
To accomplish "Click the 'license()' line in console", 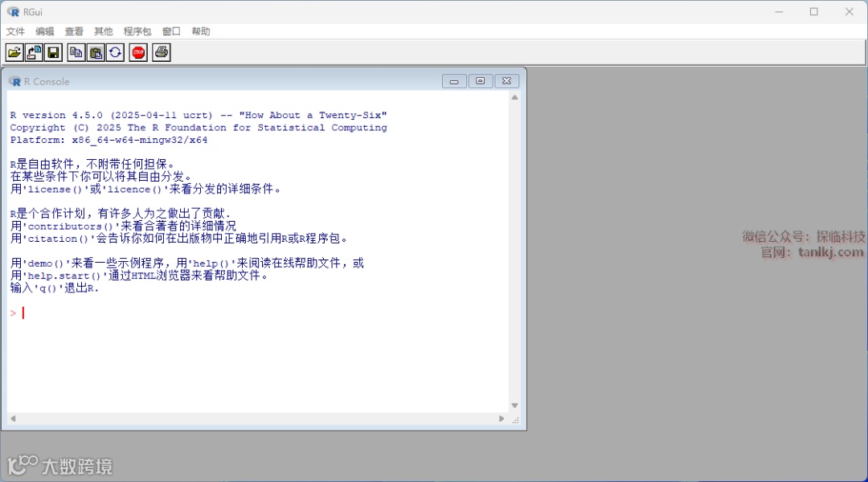I will click(x=146, y=189).
